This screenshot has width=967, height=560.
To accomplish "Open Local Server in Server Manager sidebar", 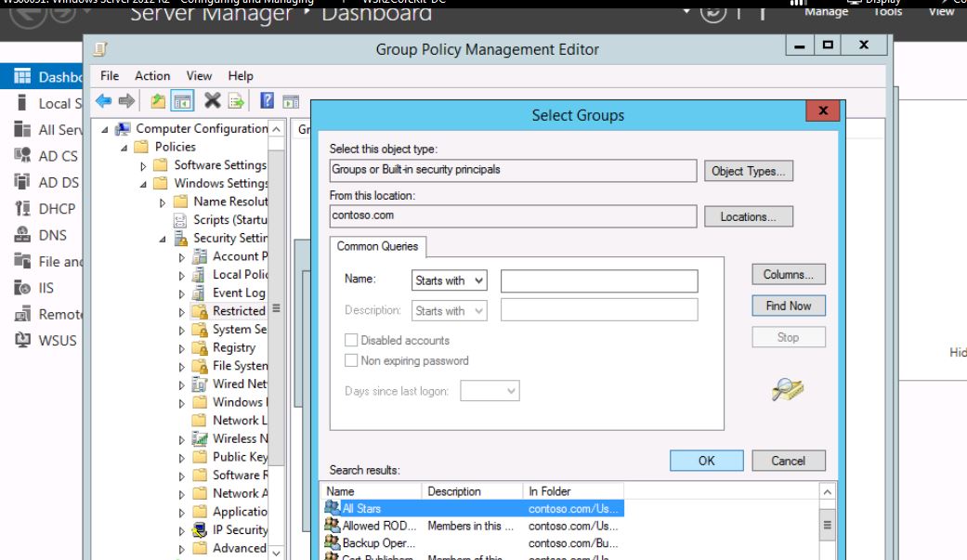I will pos(47,103).
